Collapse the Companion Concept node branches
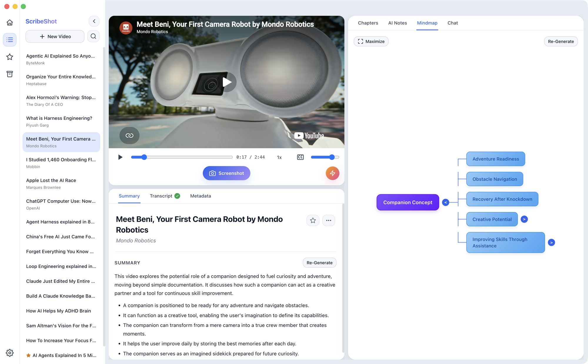Screen dimensions: 588x364 [x=445, y=202]
